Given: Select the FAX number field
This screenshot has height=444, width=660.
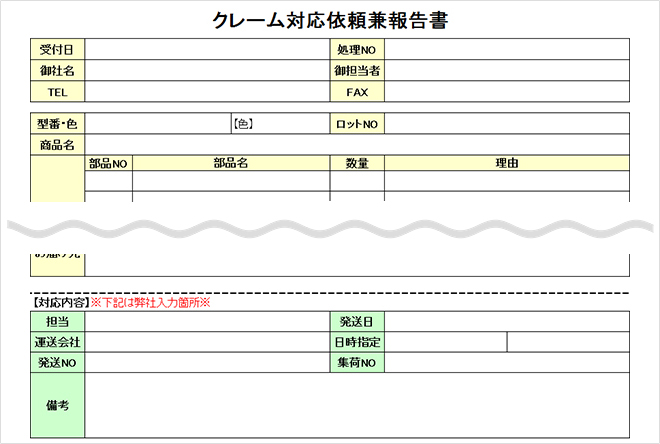Looking at the screenshot, I should click(x=506, y=92).
